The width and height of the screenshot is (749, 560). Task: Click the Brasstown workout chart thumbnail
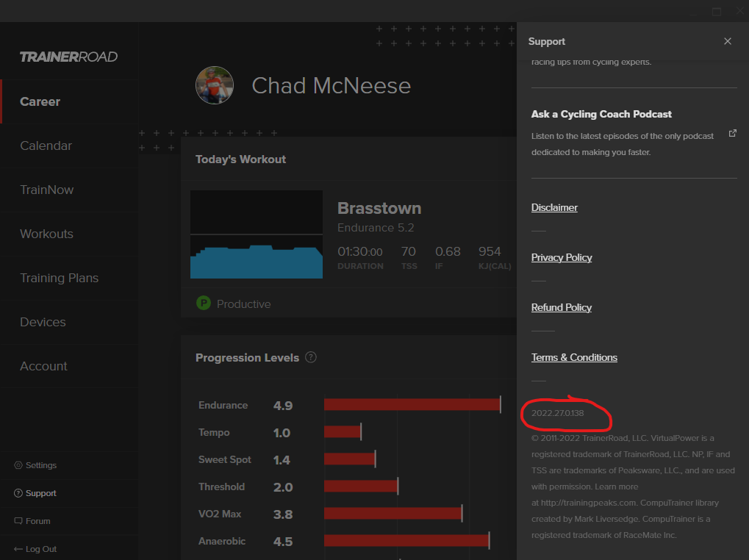257,234
